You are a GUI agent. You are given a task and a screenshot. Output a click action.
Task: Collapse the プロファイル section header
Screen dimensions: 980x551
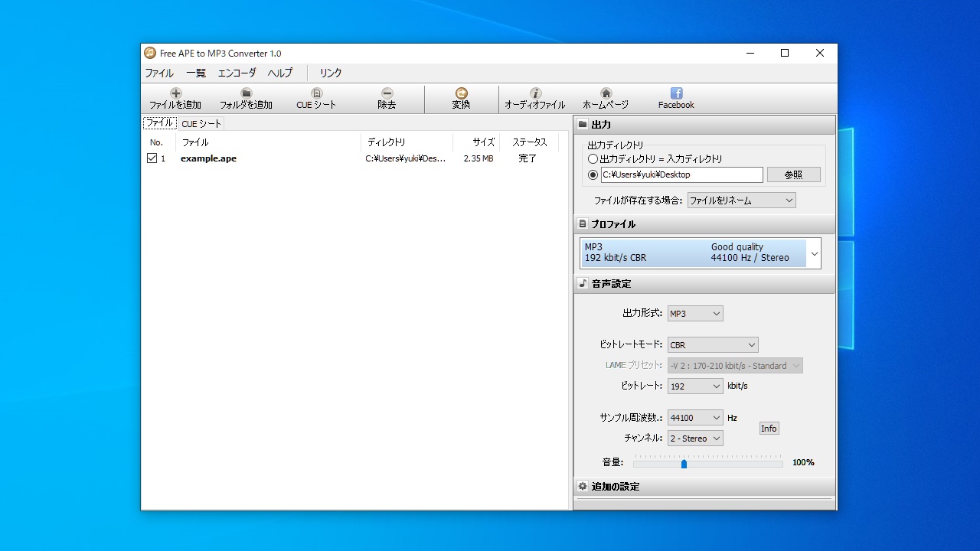704,224
